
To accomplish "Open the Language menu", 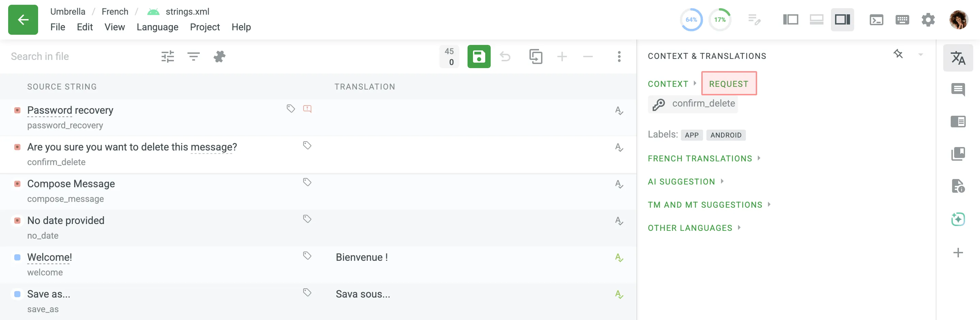I will coord(157,27).
